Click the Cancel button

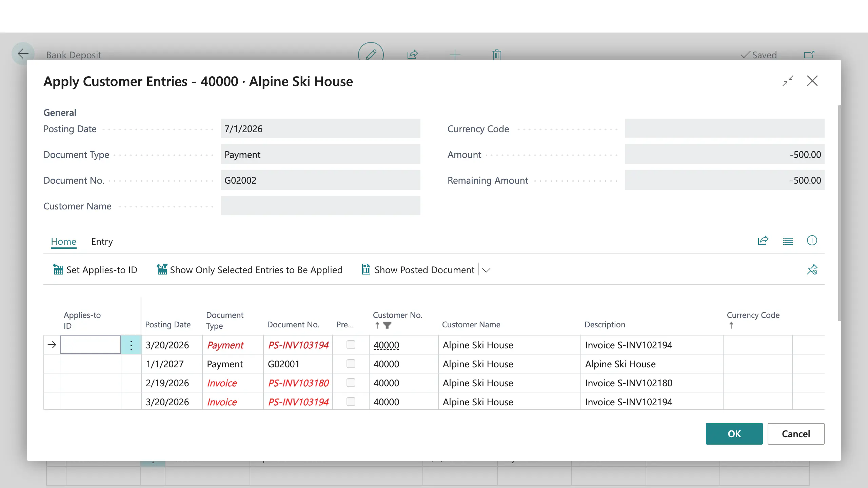click(796, 433)
